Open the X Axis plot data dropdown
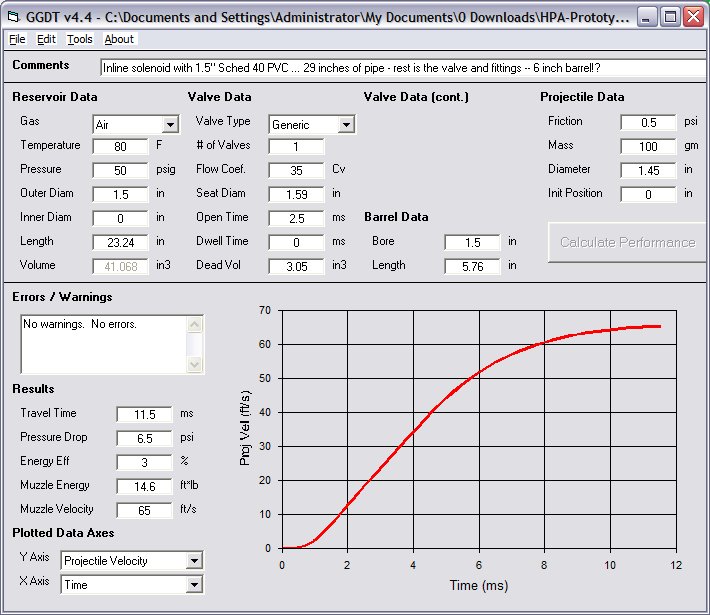This screenshot has width=710, height=615. tap(194, 585)
